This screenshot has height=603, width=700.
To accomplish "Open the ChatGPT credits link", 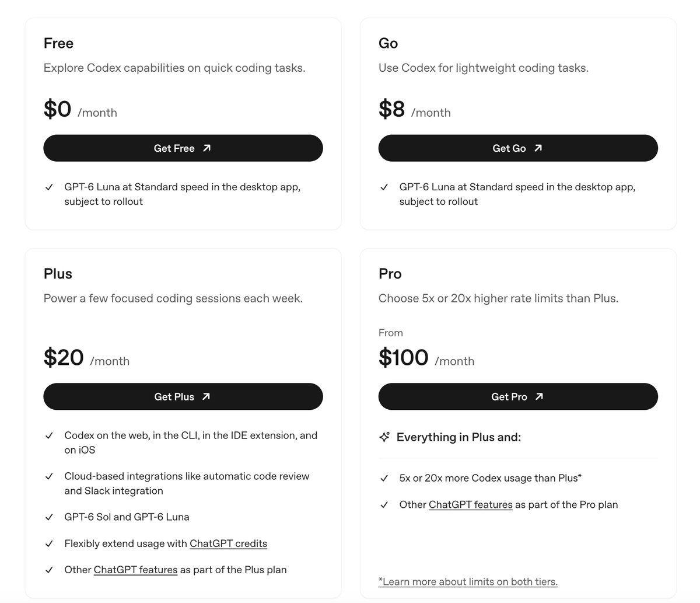I will [x=228, y=543].
